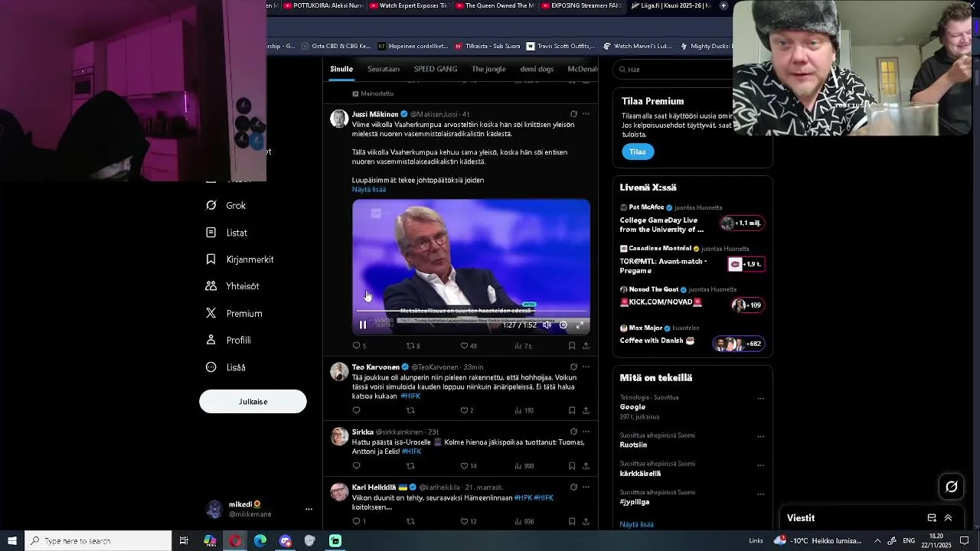
Task: Bookmark Teo Karvonen's post
Action: click(x=572, y=411)
